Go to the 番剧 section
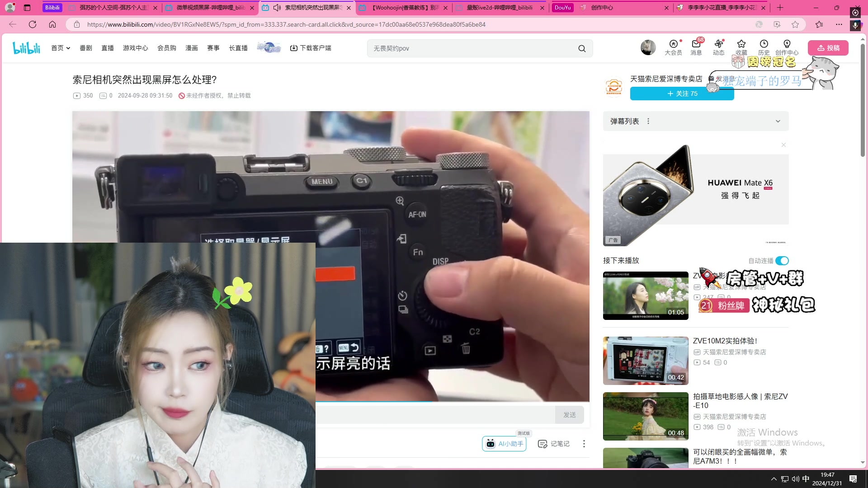Viewport: 868px width, 488px height. (86, 48)
